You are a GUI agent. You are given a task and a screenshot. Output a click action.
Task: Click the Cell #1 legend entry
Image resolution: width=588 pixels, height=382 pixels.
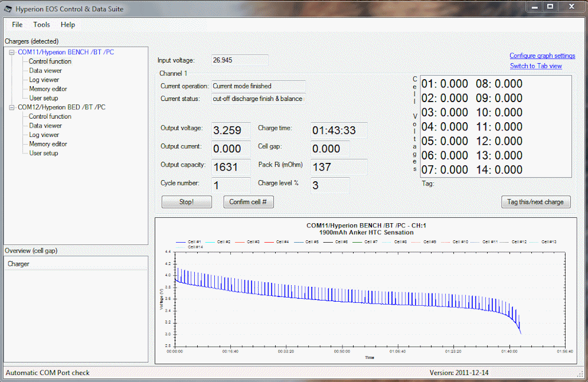click(194, 241)
